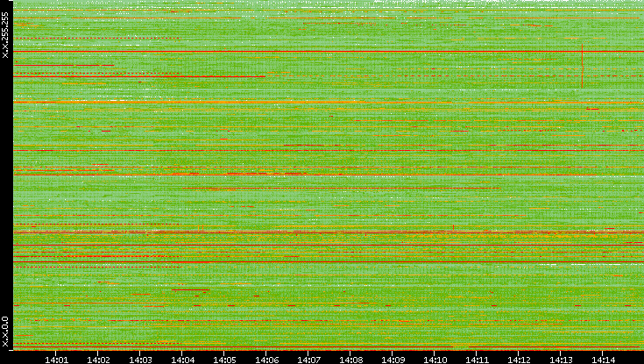
Task: Click the 14:02 time axis label
Action: click(x=98, y=360)
